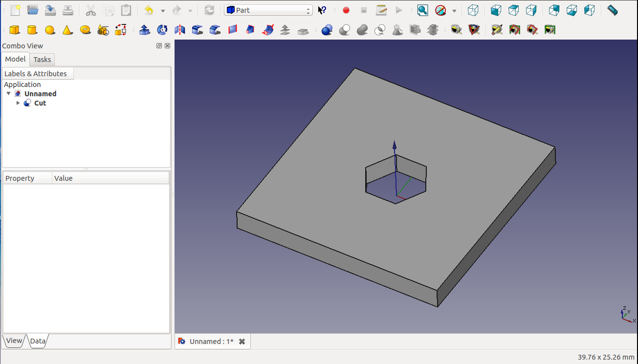638x364 pixels.
Task: Select the Extrude tool
Action: pos(145,30)
